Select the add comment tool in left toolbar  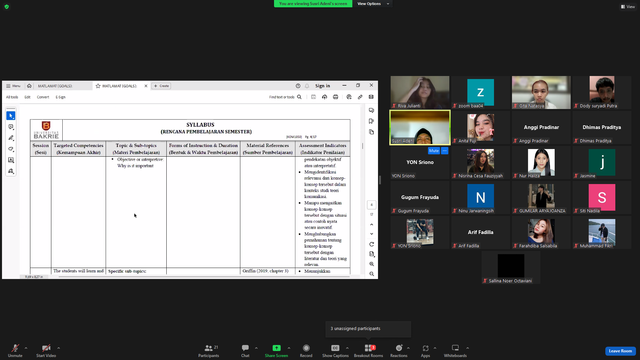tap(11, 127)
